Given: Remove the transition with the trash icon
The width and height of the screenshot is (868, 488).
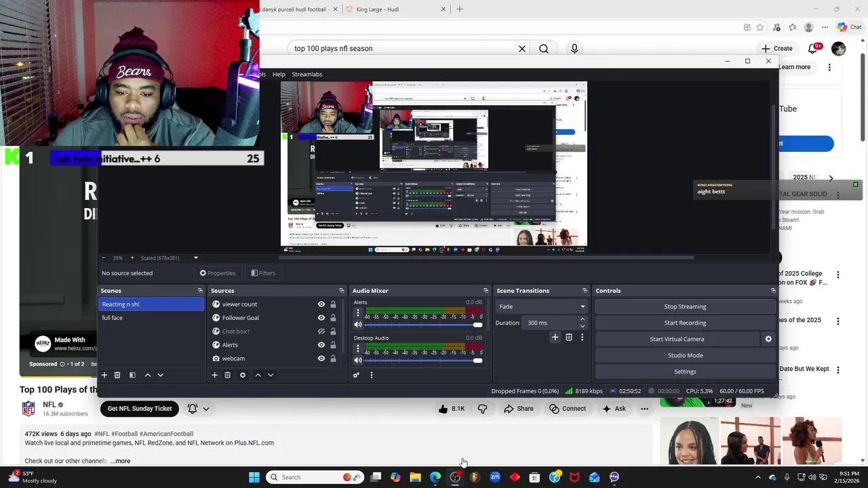Looking at the screenshot, I should coord(569,338).
